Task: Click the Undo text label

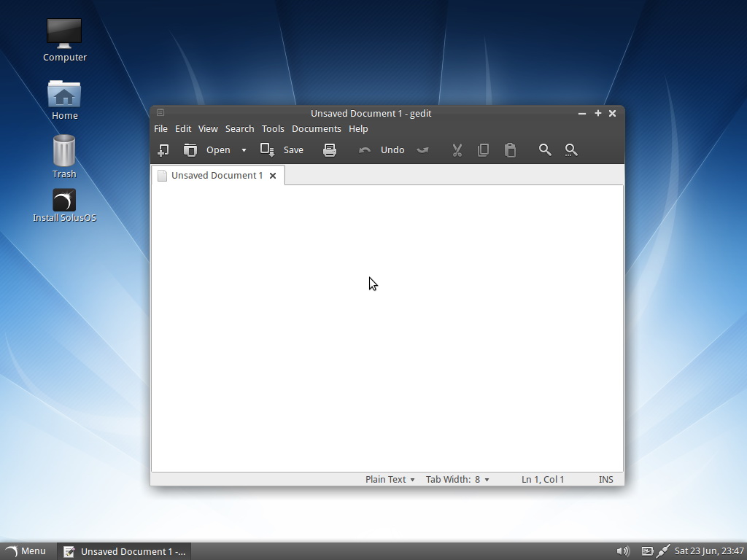Action: (x=392, y=150)
